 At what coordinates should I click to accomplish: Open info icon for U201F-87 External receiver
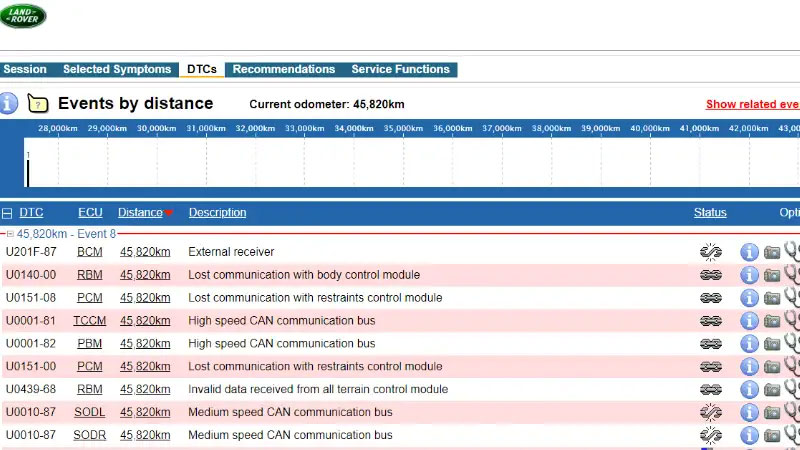point(749,252)
